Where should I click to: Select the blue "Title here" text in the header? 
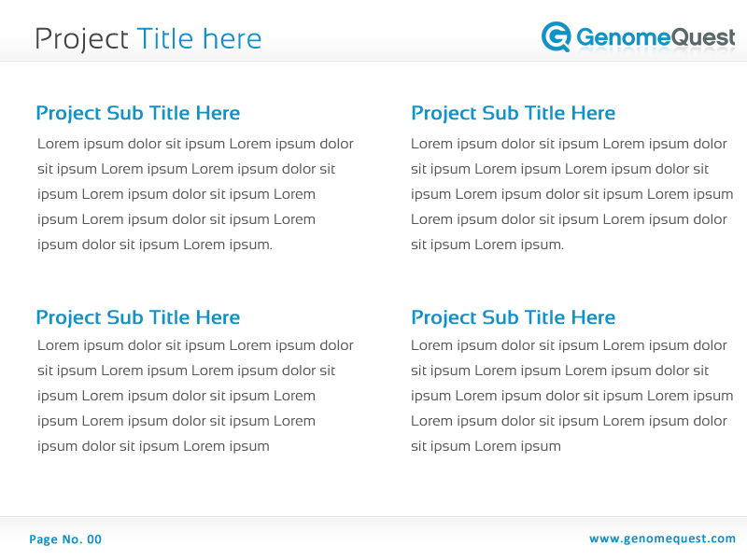coord(199,39)
